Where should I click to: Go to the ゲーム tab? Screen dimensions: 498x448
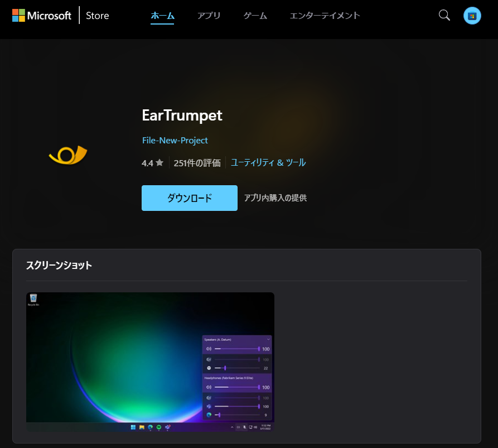click(255, 16)
